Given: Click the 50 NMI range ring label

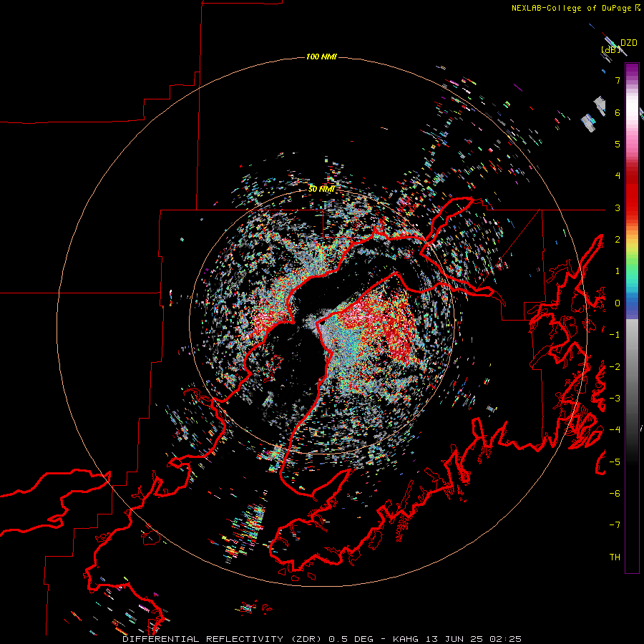Looking at the screenshot, I should click(321, 189).
